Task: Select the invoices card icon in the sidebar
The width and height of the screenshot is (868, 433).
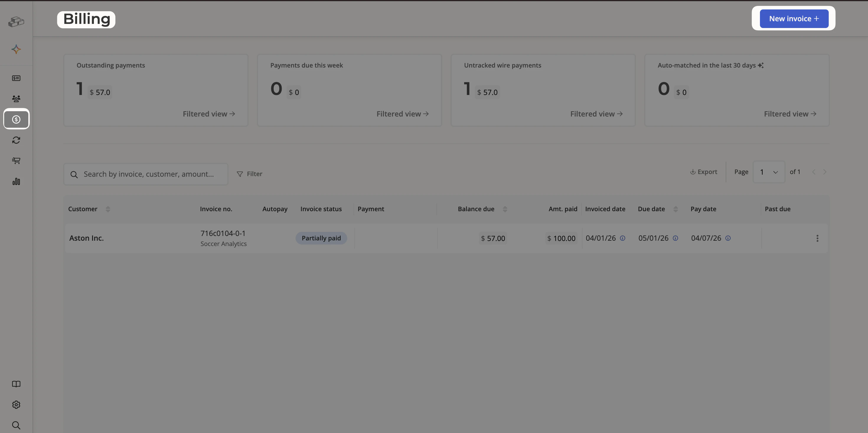Action: point(16,78)
